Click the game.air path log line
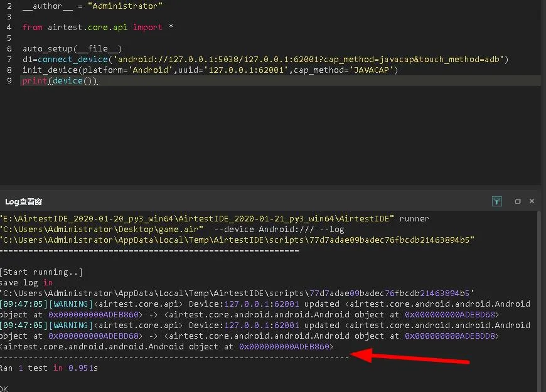The width and height of the screenshot is (546, 392). tap(172, 230)
